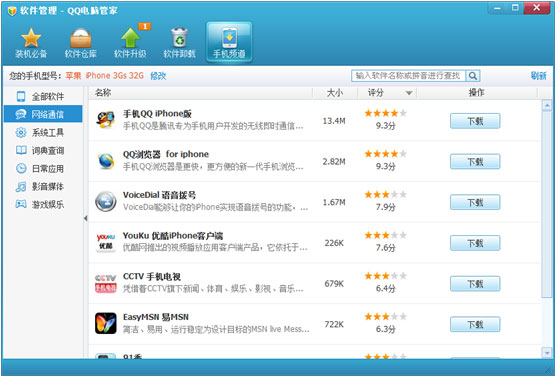Click the 226K size value
The image size is (558, 378).
click(x=334, y=243)
